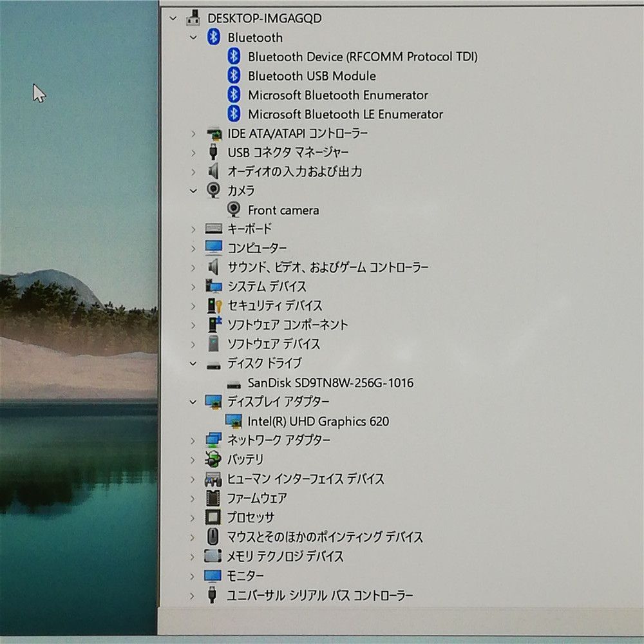Click the DESKTOP-IMGAGQD computer icon
This screenshot has width=644, height=644.
tap(193, 18)
